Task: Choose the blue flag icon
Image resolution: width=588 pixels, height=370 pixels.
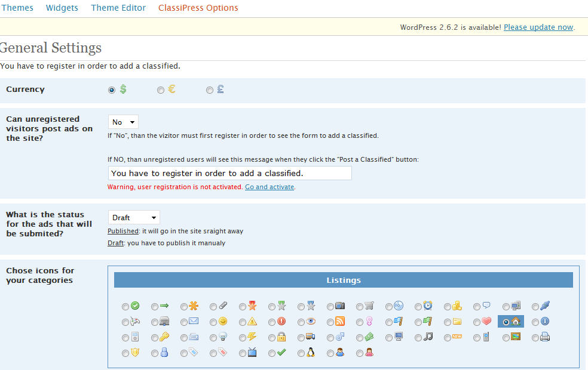Action: click(x=398, y=321)
